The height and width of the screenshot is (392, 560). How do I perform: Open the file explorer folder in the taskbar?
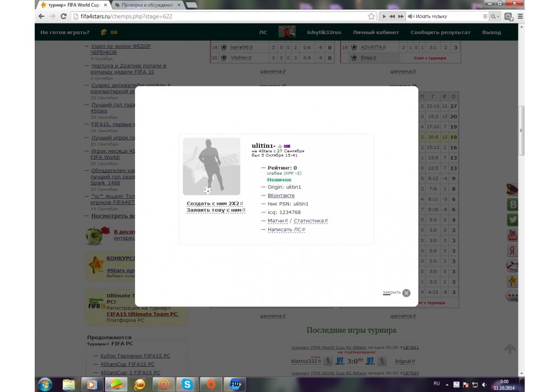point(68,385)
